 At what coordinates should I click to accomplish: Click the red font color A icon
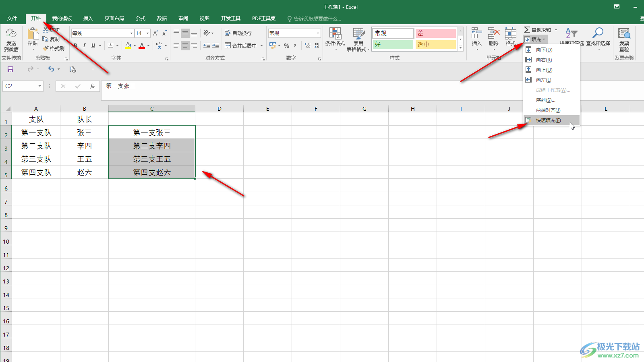pyautogui.click(x=142, y=46)
